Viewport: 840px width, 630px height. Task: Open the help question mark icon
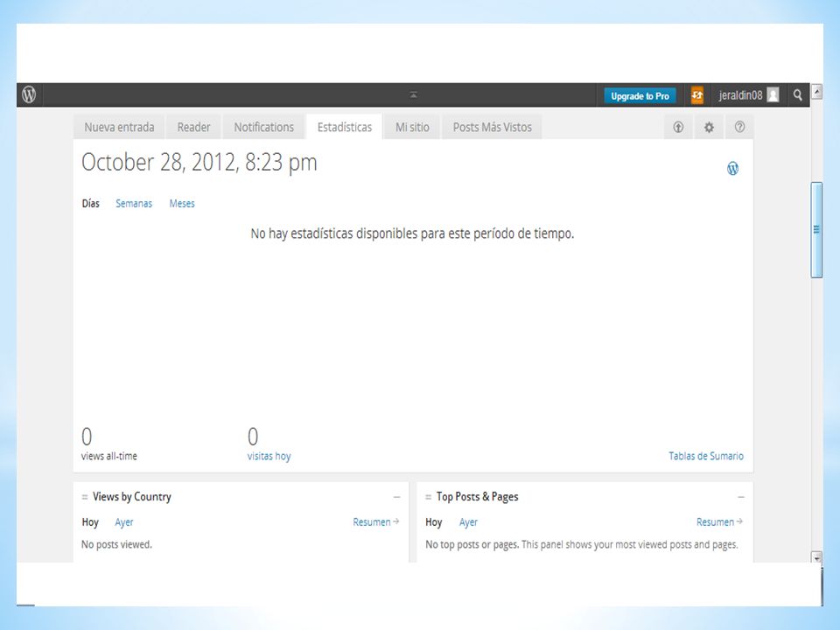click(x=739, y=127)
